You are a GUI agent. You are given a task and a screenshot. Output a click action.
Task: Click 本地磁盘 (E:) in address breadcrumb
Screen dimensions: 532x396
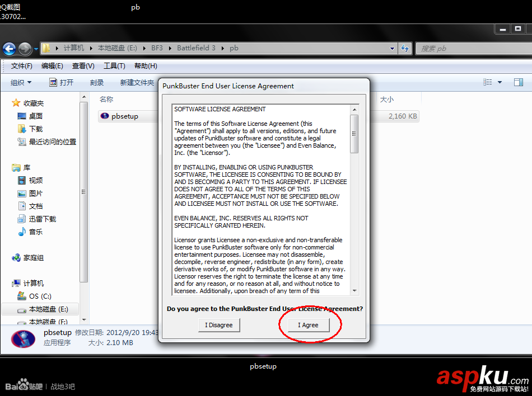[118, 48]
